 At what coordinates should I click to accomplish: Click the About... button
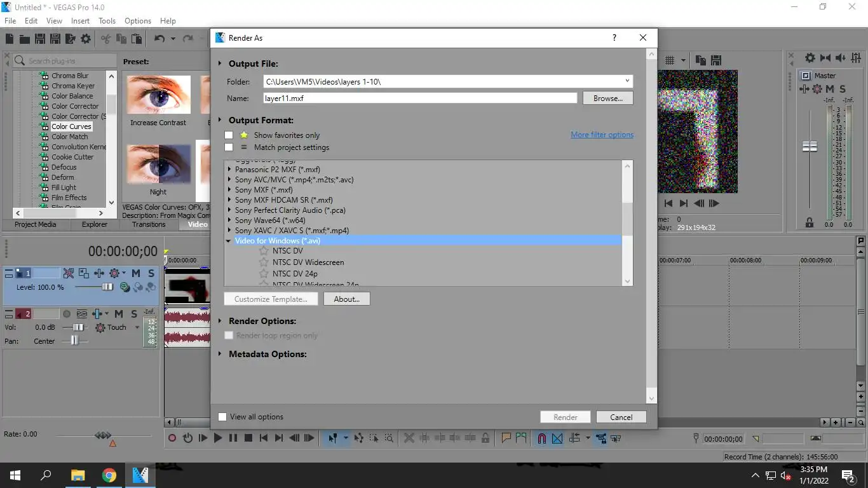(x=347, y=299)
